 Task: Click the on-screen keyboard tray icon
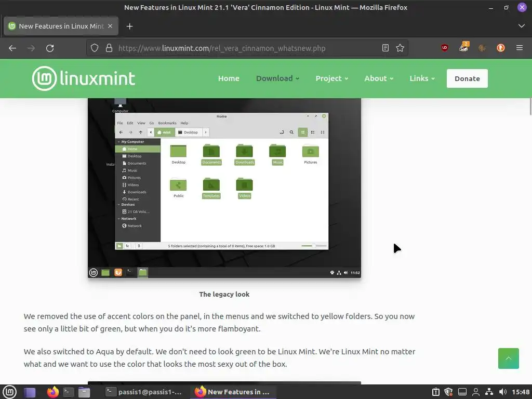(462, 392)
